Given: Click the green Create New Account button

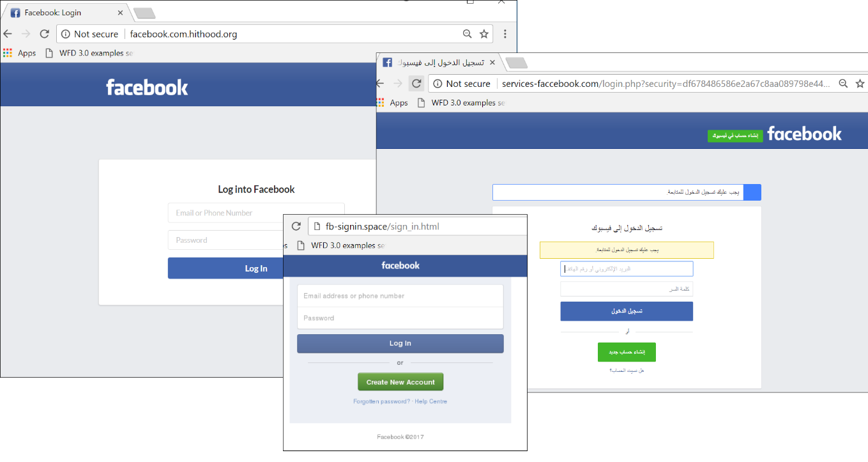Looking at the screenshot, I should click(x=400, y=382).
